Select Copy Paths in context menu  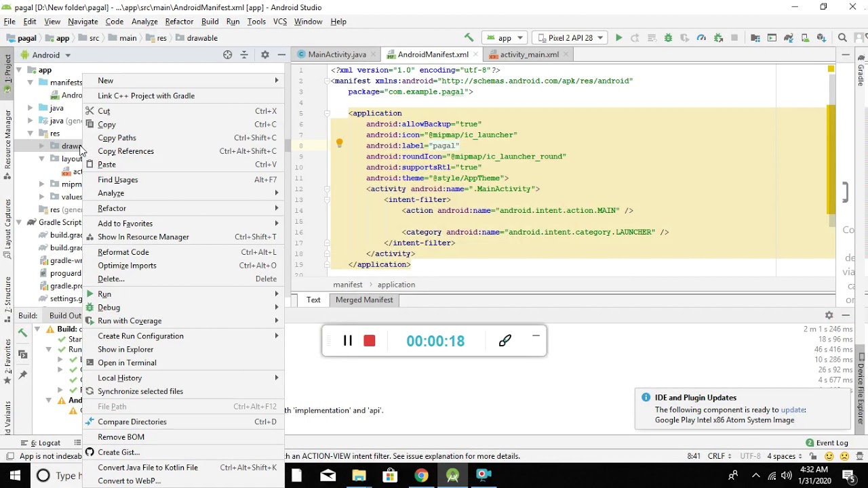click(x=184, y=138)
